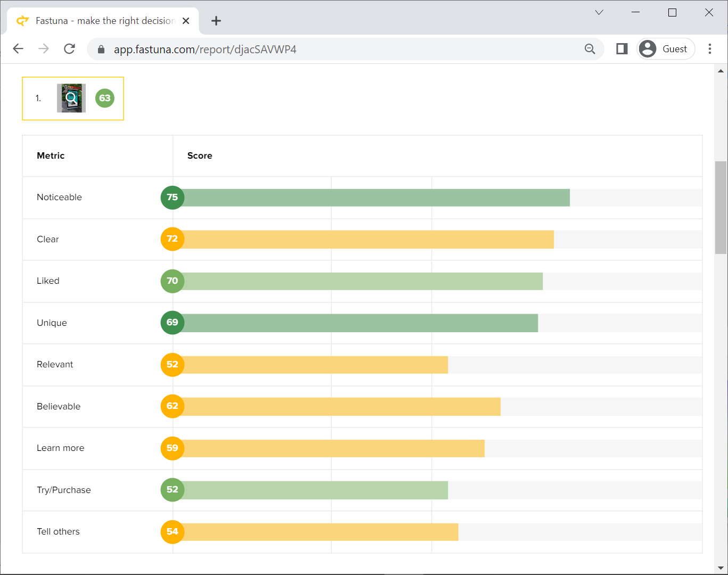Click the Score column header
The width and height of the screenshot is (728, 575).
(x=200, y=155)
